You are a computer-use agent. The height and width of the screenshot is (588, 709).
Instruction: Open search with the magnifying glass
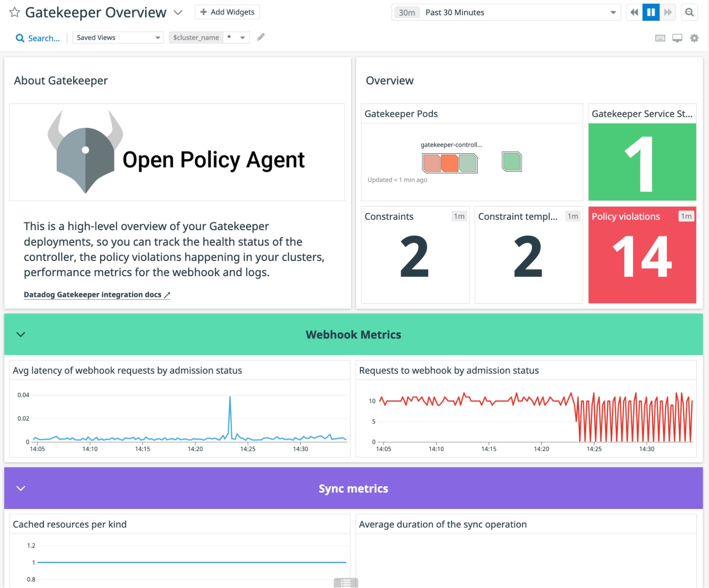tap(20, 38)
